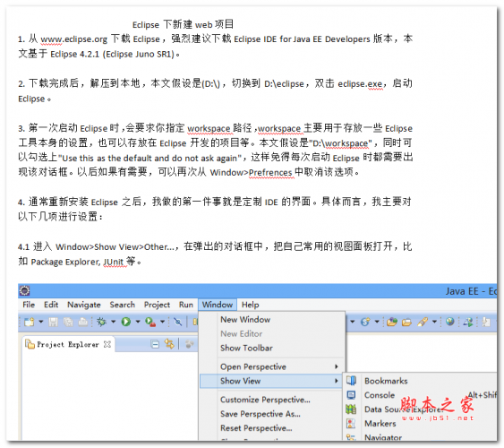Screen dimensions: 504x448
Task: Click the Window menu
Action: [x=218, y=305]
